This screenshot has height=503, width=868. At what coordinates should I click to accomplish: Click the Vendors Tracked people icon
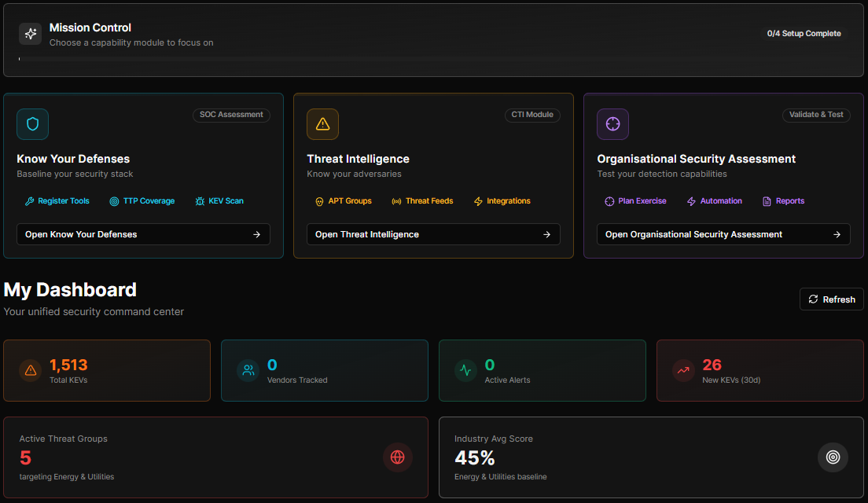pyautogui.click(x=248, y=370)
